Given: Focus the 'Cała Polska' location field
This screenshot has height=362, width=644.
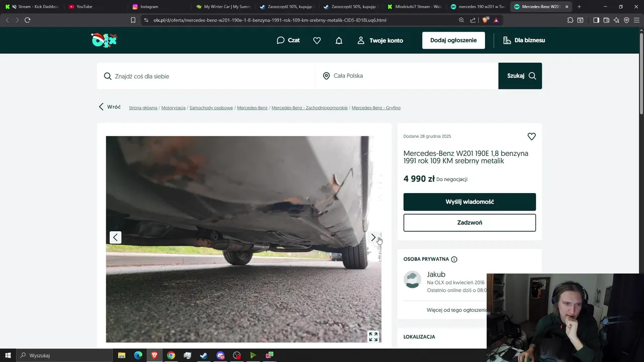Looking at the screenshot, I should pos(407,76).
